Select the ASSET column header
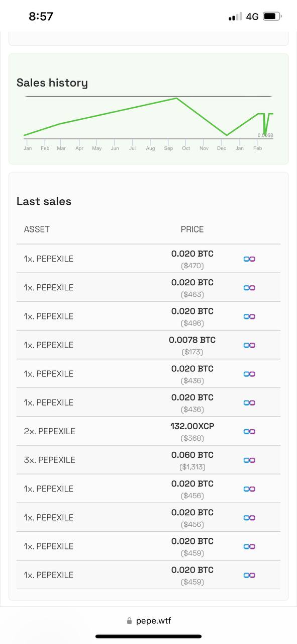Viewport: 297px width, 644px height. pos(37,229)
